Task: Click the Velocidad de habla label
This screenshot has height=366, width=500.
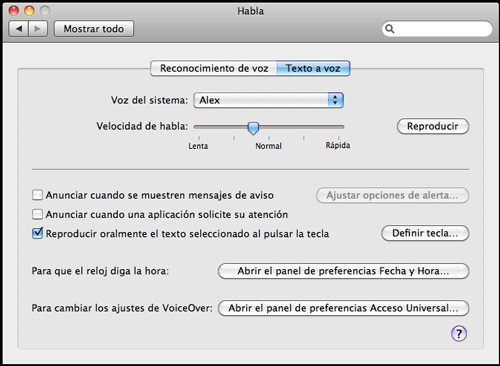Action: click(x=142, y=126)
